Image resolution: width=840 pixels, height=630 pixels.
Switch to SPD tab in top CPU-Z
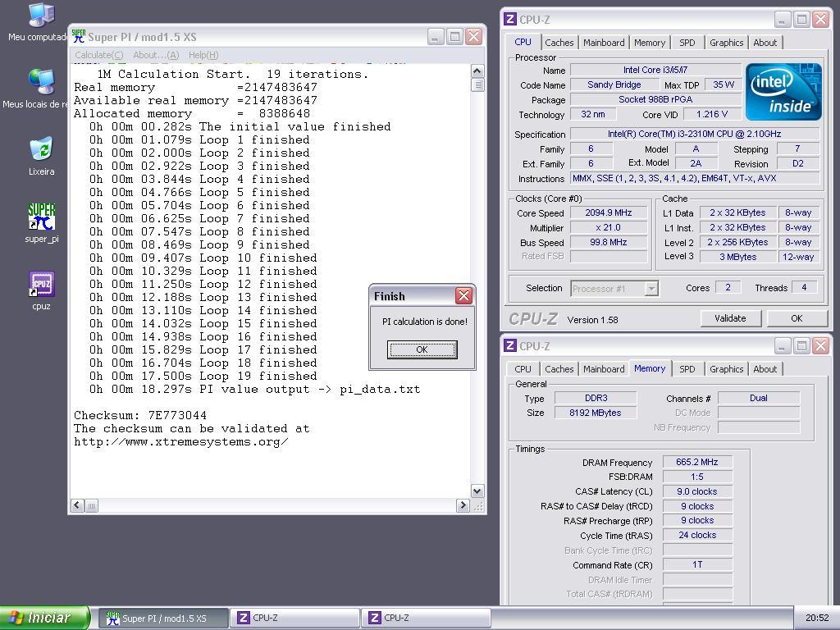pyautogui.click(x=687, y=43)
